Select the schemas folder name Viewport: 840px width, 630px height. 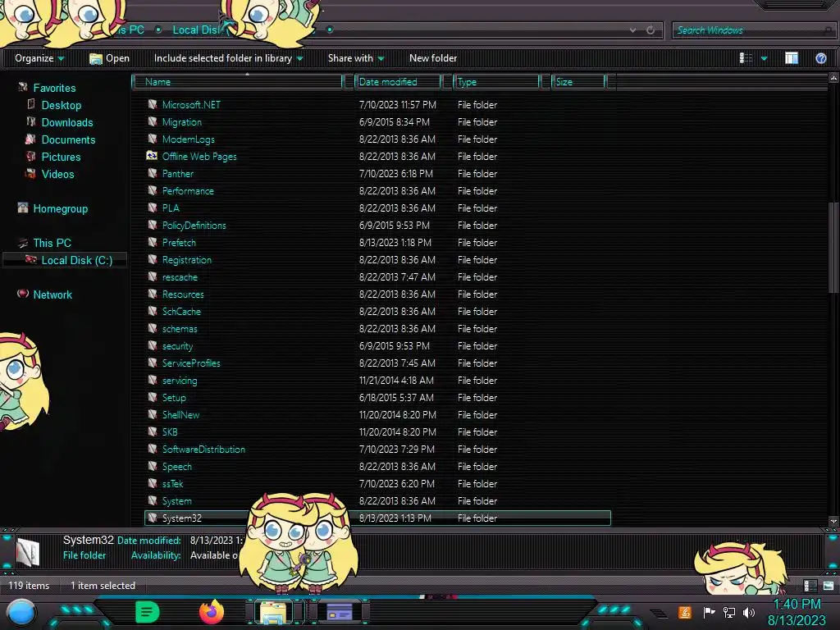(180, 328)
